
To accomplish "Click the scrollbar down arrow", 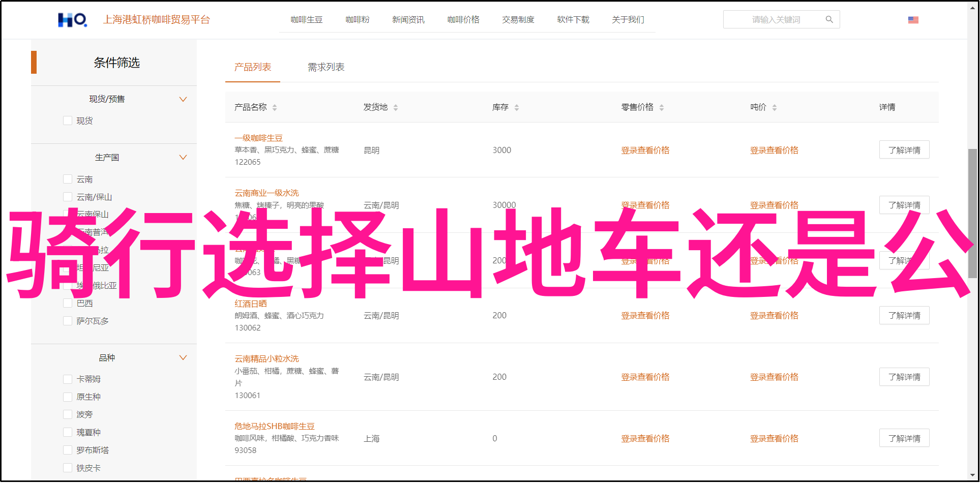I will click(972, 475).
